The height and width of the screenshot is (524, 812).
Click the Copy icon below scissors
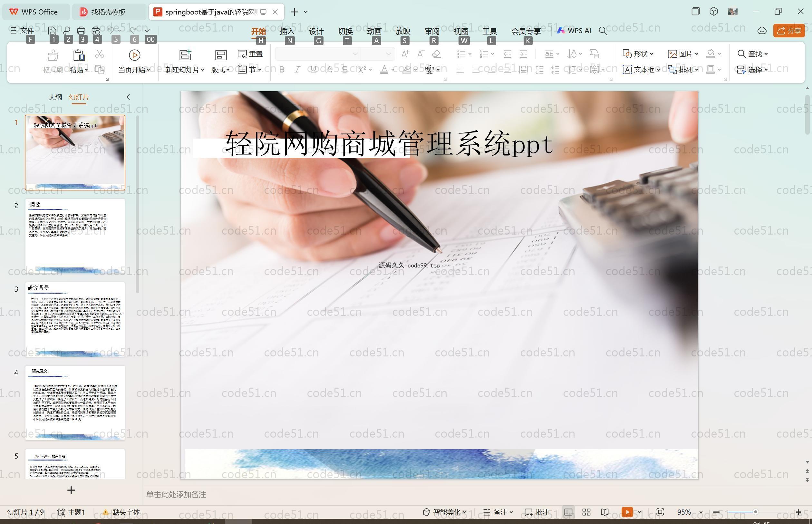point(99,69)
